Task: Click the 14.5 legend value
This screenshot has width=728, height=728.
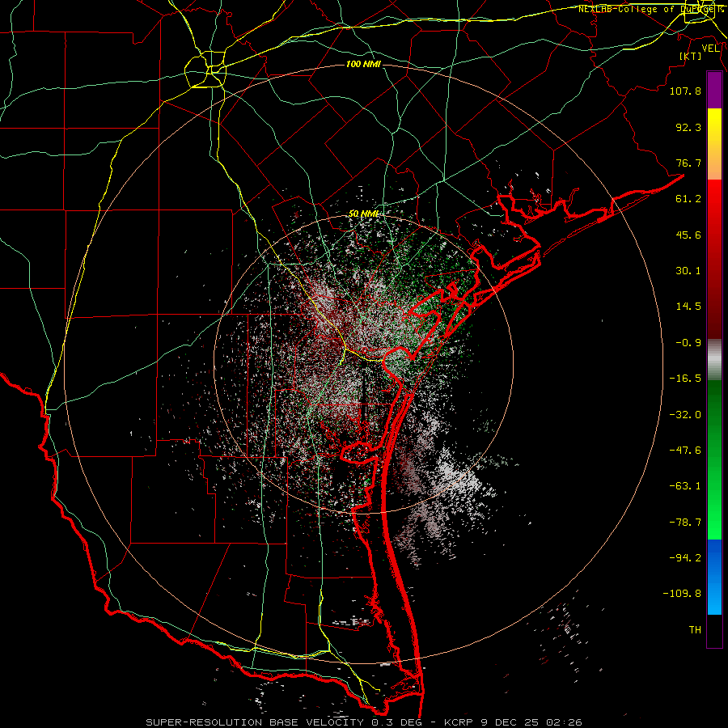Action: click(x=688, y=307)
